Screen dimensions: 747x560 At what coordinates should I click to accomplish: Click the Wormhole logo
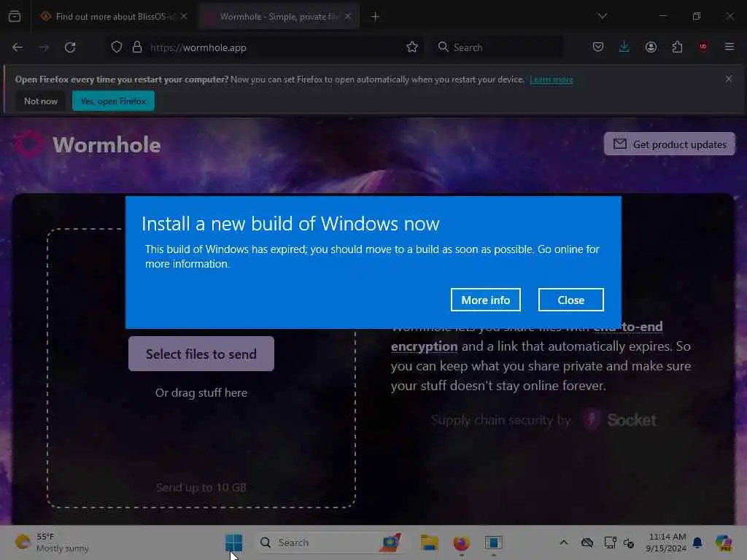pos(88,144)
